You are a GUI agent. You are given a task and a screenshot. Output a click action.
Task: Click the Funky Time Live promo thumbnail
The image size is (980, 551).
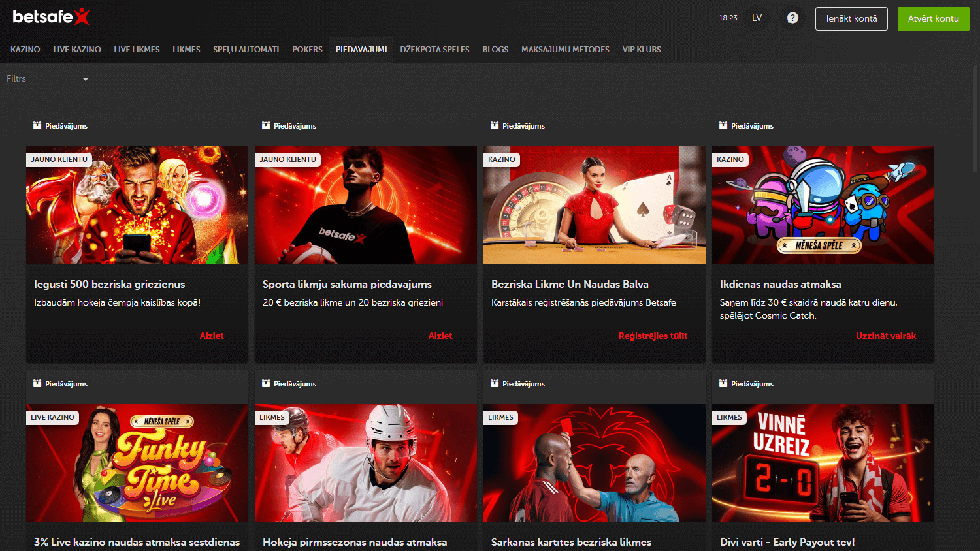tap(137, 463)
